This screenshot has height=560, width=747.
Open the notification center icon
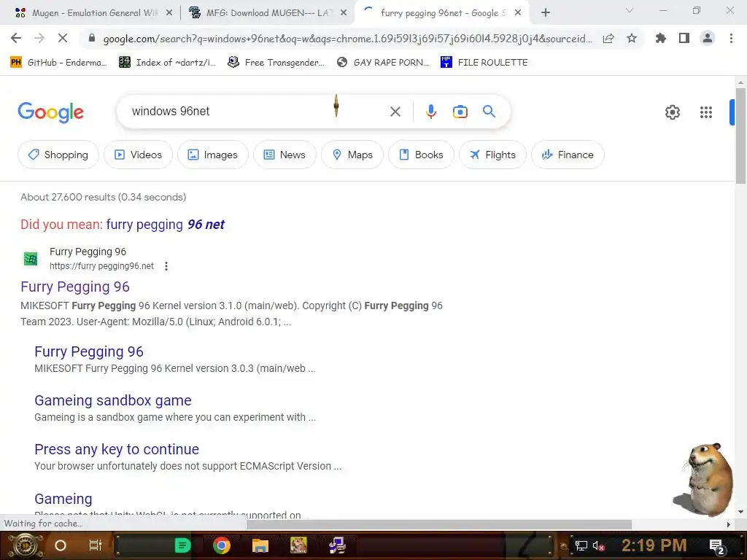click(x=716, y=546)
